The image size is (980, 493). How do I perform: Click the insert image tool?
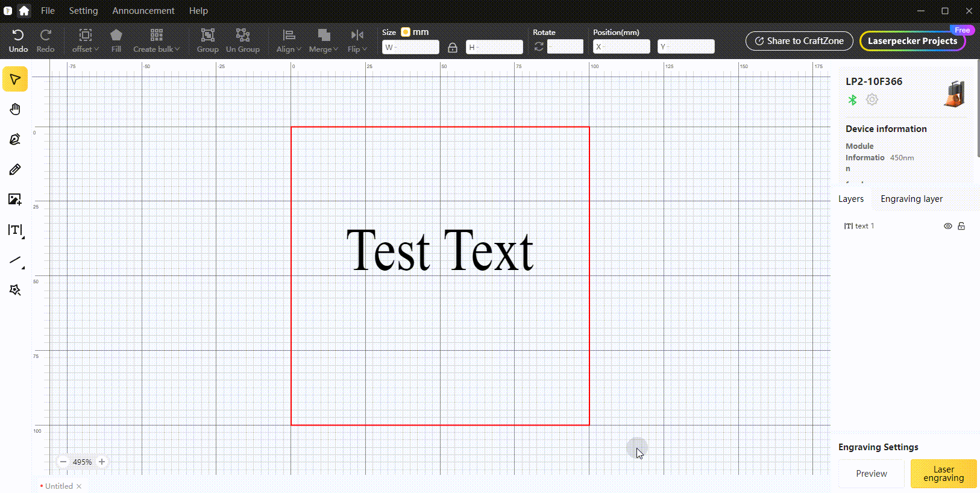(15, 199)
